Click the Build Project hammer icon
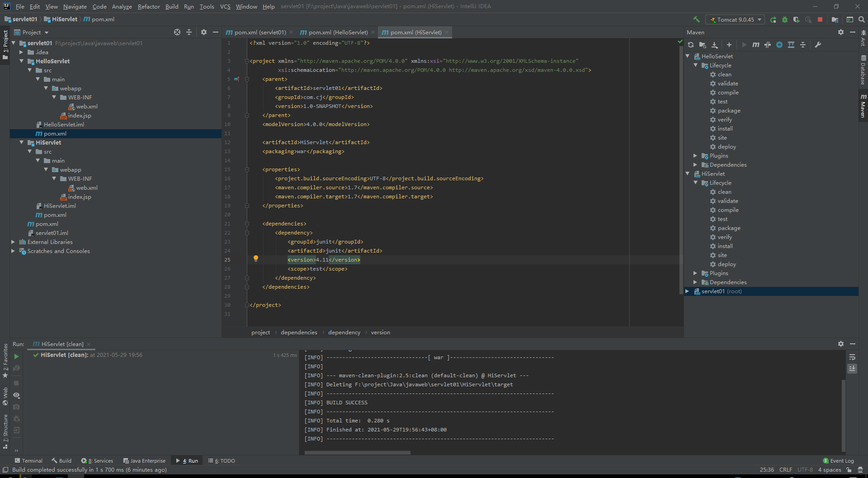Viewport: 868px width, 478px height. [x=696, y=19]
